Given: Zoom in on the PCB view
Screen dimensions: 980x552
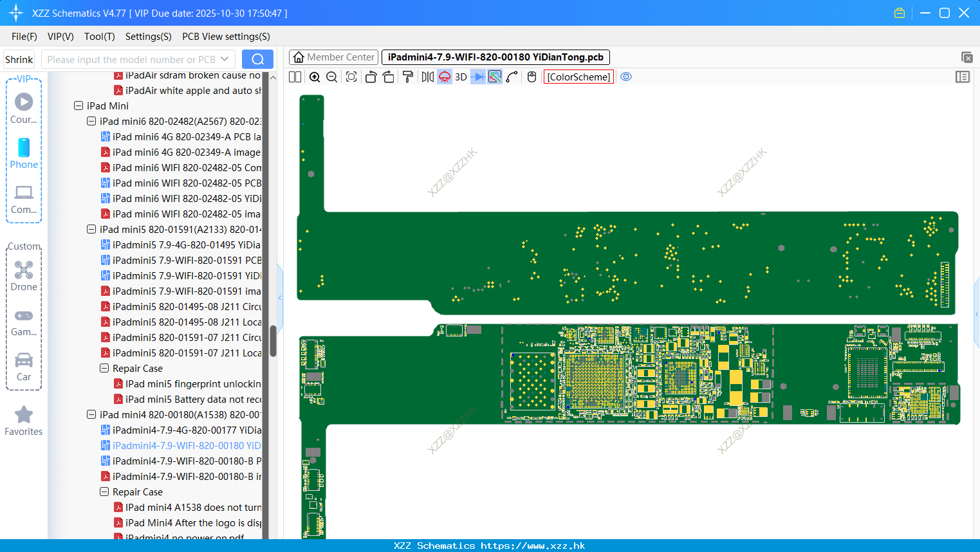Looking at the screenshot, I should [315, 77].
